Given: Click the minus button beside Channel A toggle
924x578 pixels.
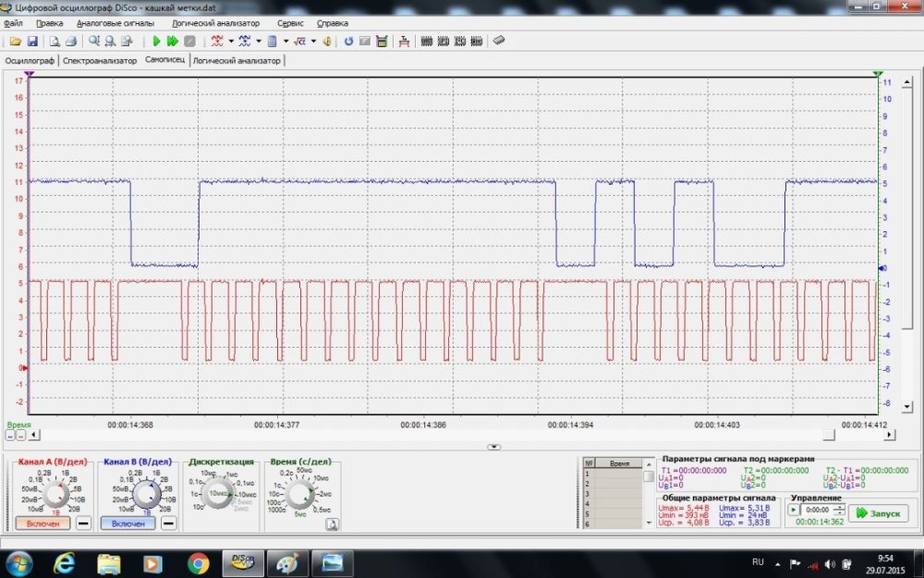Looking at the screenshot, I should (x=83, y=523).
